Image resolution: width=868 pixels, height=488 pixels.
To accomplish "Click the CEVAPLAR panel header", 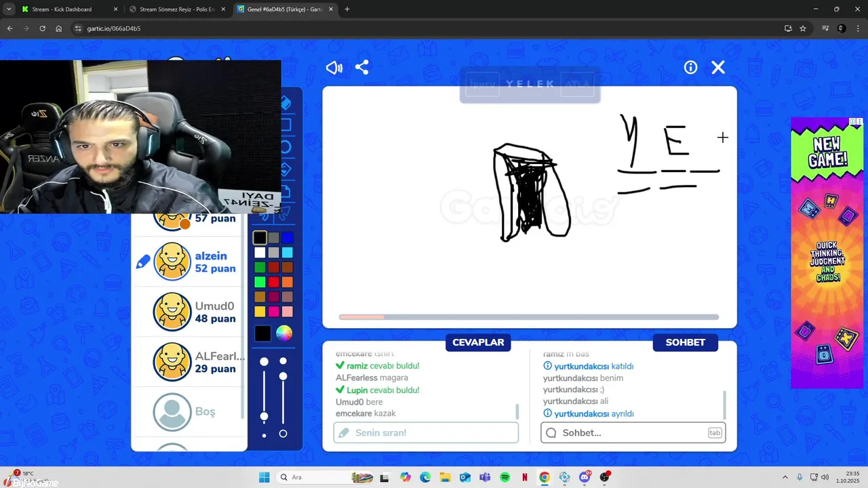I will pos(478,342).
